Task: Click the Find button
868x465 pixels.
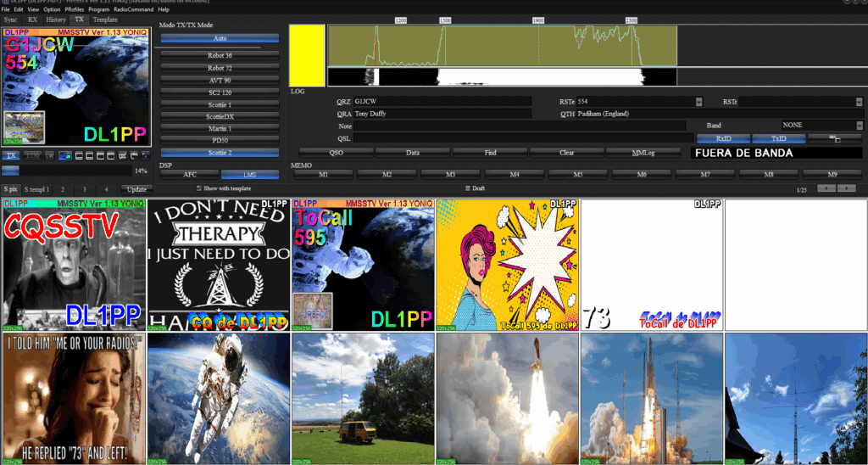Action: pyautogui.click(x=489, y=153)
